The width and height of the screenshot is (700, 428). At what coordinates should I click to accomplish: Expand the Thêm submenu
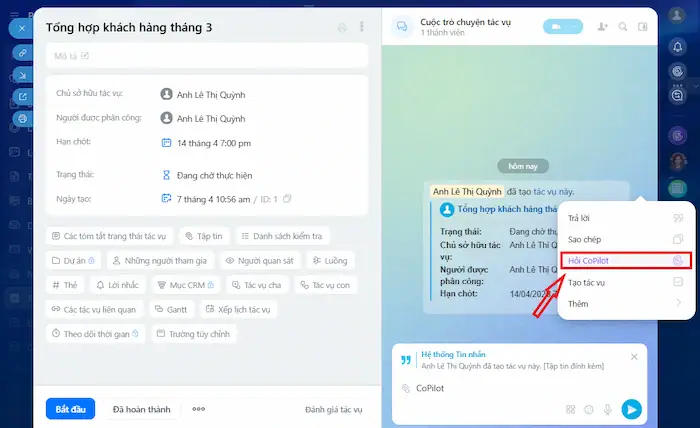(x=626, y=303)
